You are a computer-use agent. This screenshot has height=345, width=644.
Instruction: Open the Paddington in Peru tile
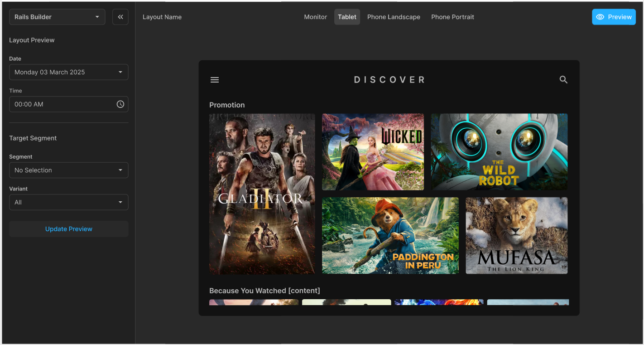390,236
